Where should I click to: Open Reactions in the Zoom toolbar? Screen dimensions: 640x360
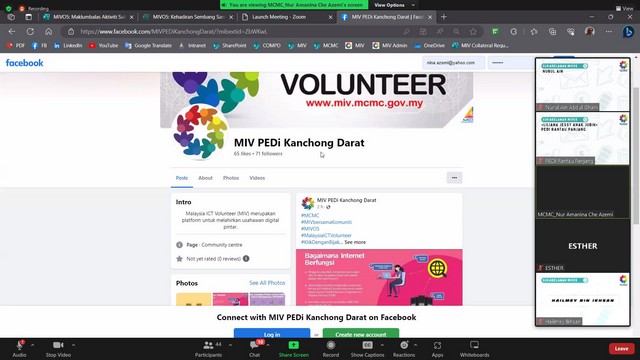(x=404, y=349)
